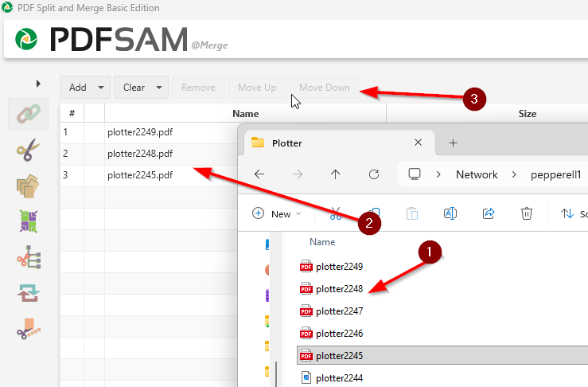Click the PDF icon next to plotter2246
The width and height of the screenshot is (588, 387).
pos(306,334)
